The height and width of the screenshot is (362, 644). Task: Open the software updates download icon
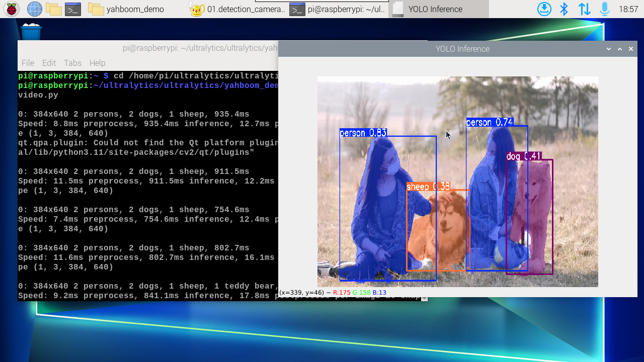(x=544, y=9)
